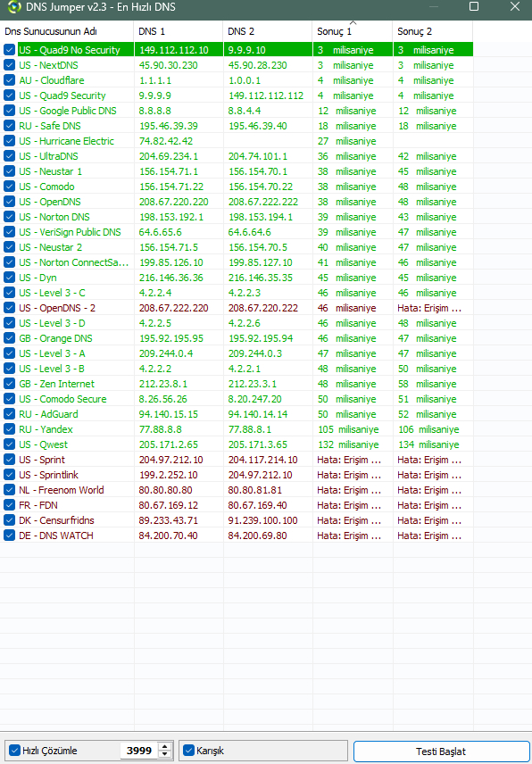Click the DNS Jumper app icon in title bar
The height and width of the screenshot is (764, 532).
(14, 7)
